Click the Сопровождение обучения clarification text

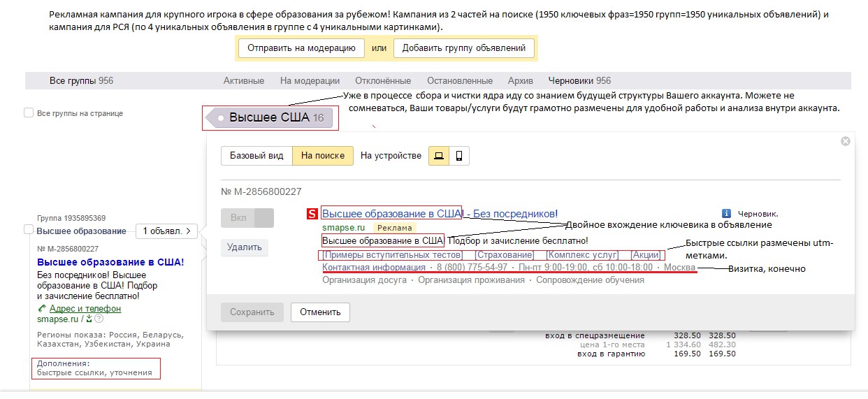point(590,280)
